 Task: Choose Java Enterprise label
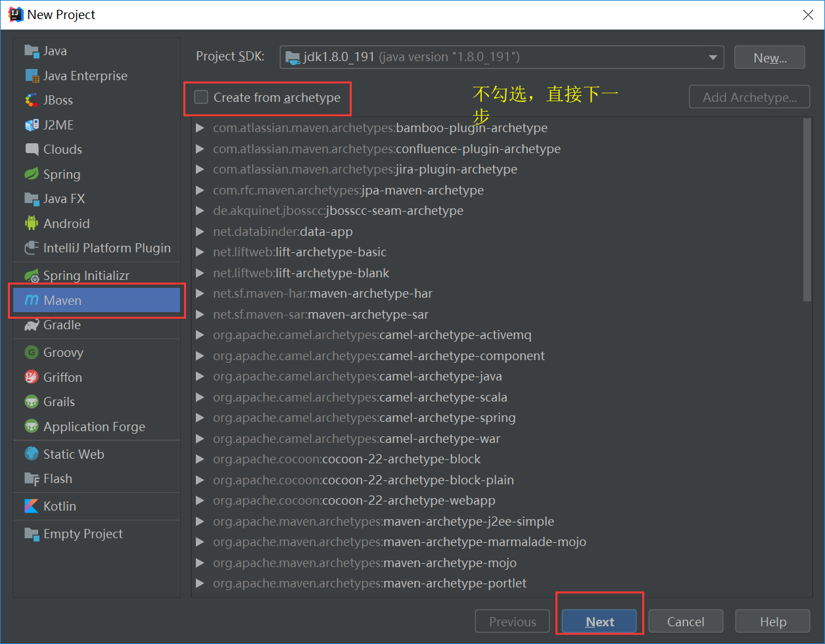click(x=85, y=76)
